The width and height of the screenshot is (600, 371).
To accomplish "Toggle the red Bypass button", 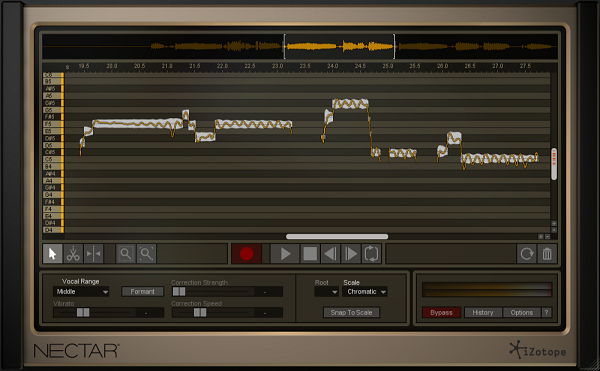I will tap(442, 312).
